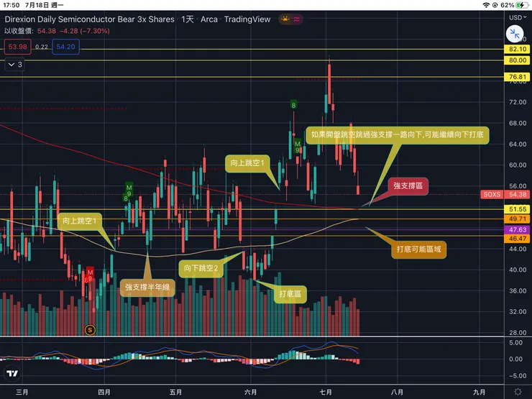
Task: Select the 向下跳空2 callout
Action: pos(201,268)
